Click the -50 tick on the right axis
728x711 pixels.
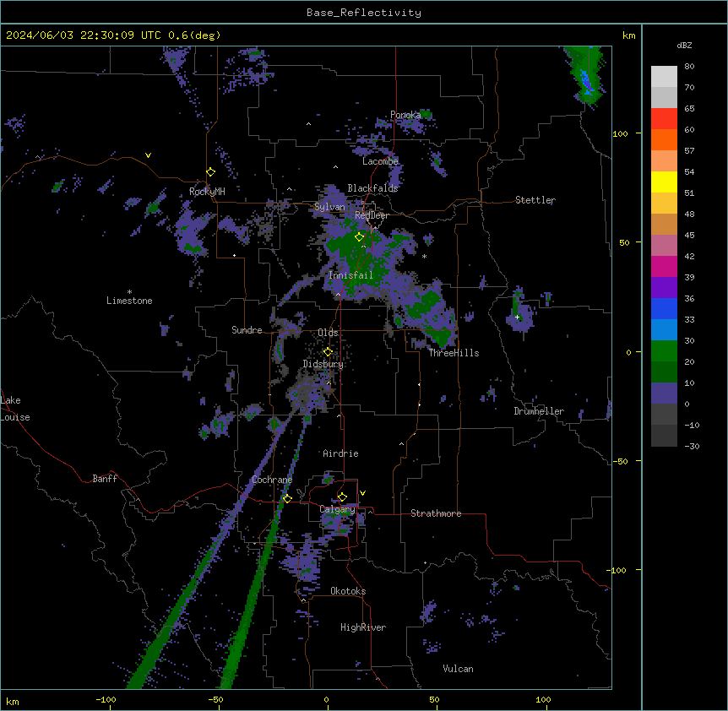coord(620,461)
